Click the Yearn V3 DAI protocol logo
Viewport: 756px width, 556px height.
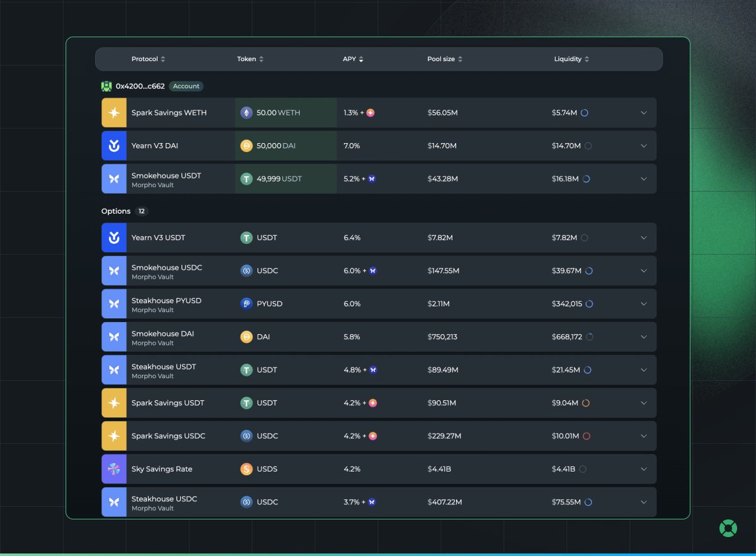coord(114,146)
